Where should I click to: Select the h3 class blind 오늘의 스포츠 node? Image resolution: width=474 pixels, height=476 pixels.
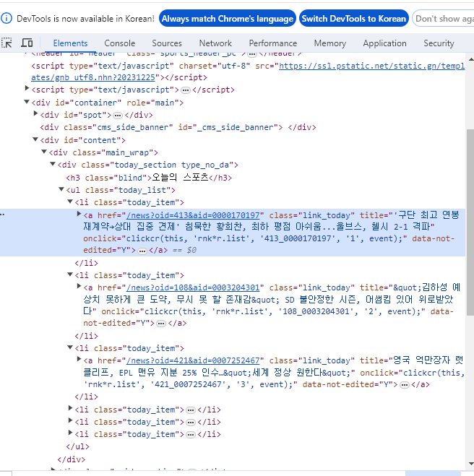click(149, 178)
